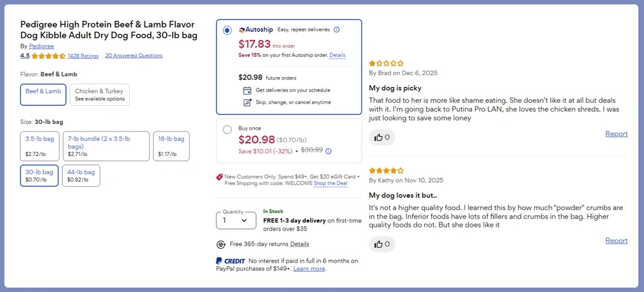Click the PayPal Credit logo
644x292 pixels.
pos(230,261)
